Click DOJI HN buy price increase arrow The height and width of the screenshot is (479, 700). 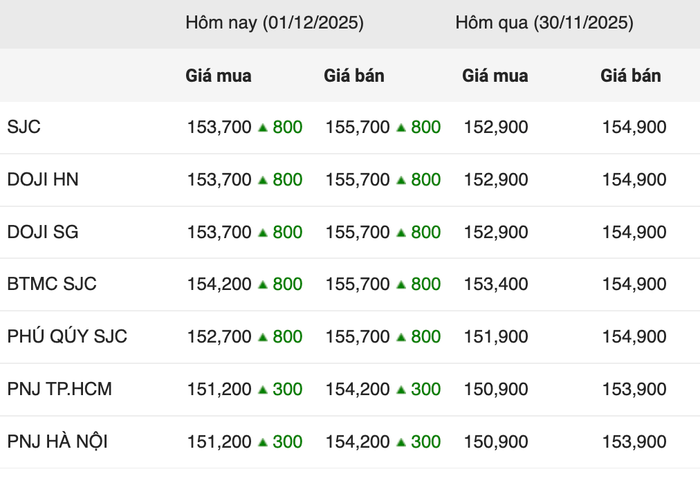(263, 180)
